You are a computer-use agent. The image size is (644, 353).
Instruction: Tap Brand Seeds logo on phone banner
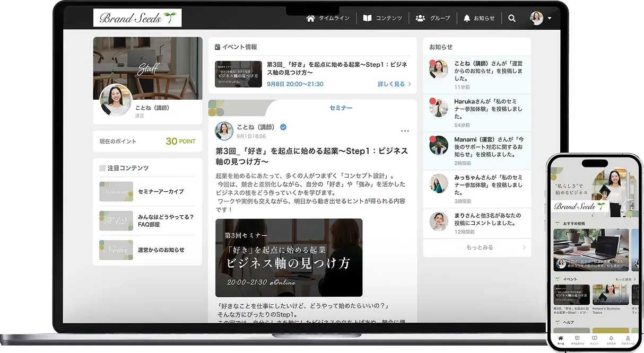[580, 206]
